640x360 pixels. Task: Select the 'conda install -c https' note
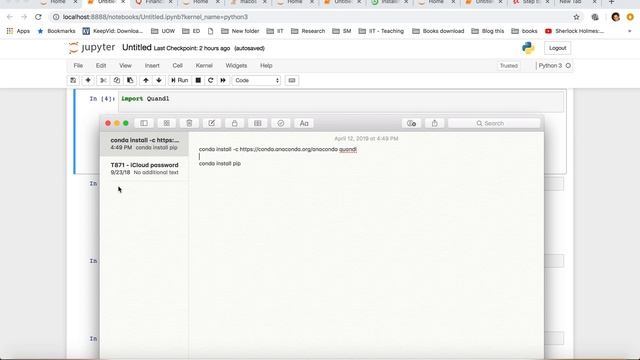pyautogui.click(x=144, y=144)
